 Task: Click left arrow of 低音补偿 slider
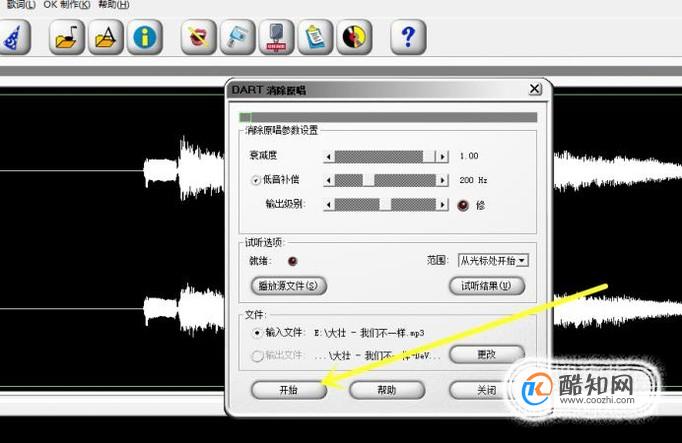329,180
